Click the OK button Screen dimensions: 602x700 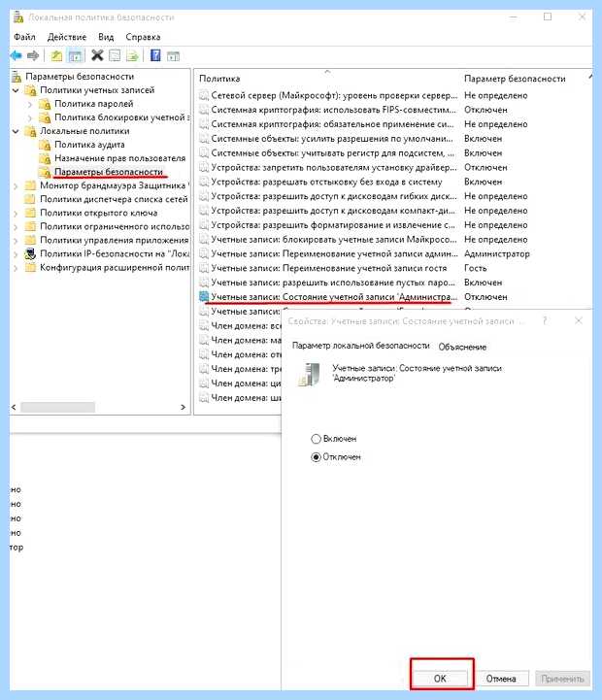point(440,679)
